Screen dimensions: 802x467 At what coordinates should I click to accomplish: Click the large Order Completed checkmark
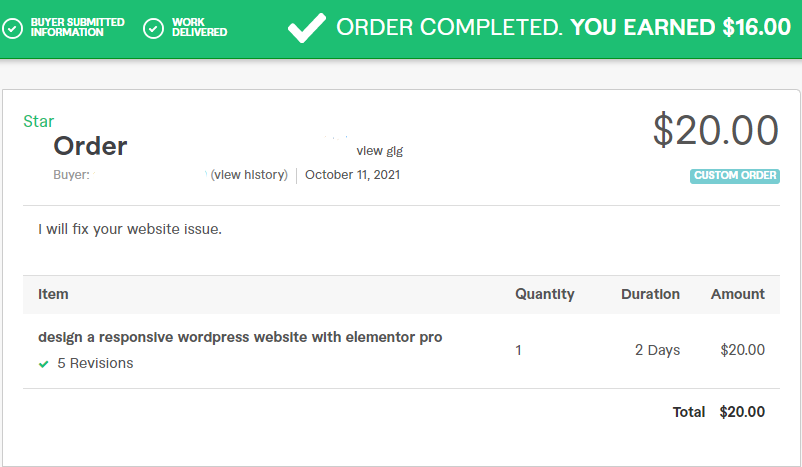click(306, 28)
